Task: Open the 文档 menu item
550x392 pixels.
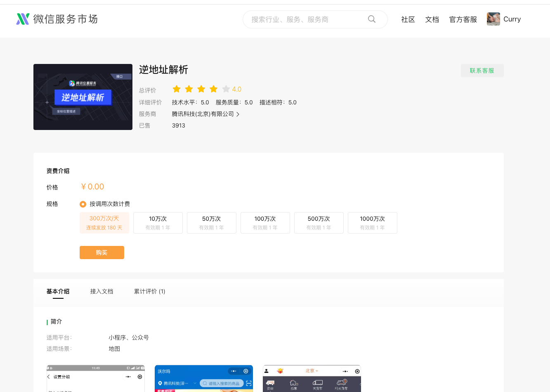Action: [x=432, y=19]
